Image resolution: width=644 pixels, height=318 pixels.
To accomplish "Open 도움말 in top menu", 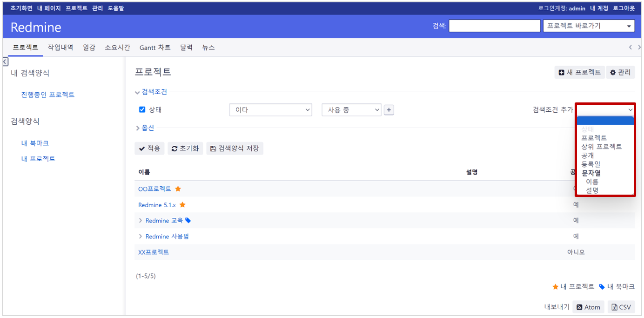I will 116,8.
